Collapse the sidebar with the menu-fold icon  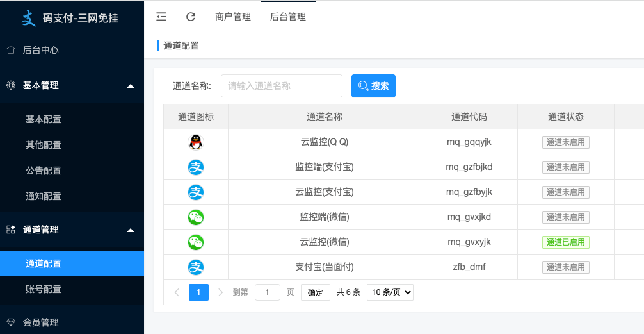click(161, 17)
